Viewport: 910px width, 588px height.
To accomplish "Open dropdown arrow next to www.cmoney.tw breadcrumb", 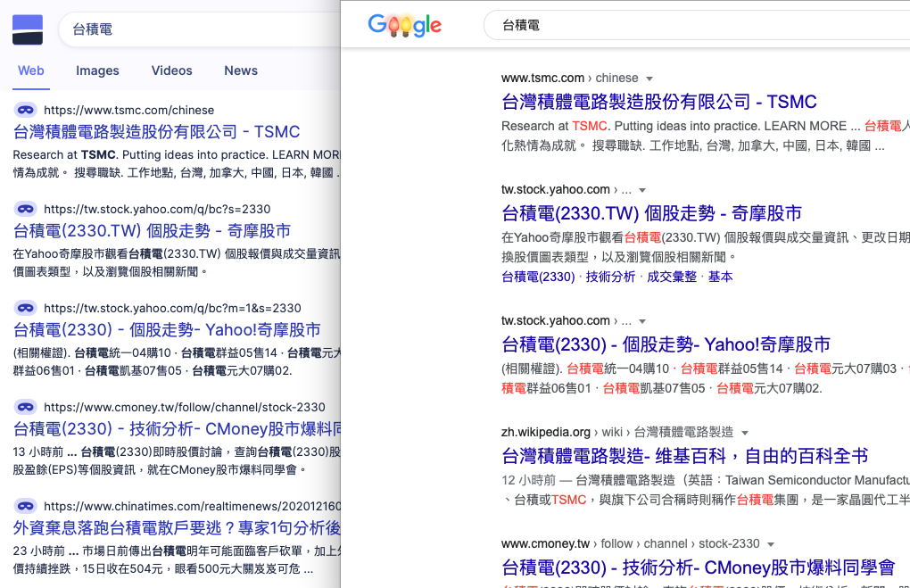I will click(x=771, y=544).
